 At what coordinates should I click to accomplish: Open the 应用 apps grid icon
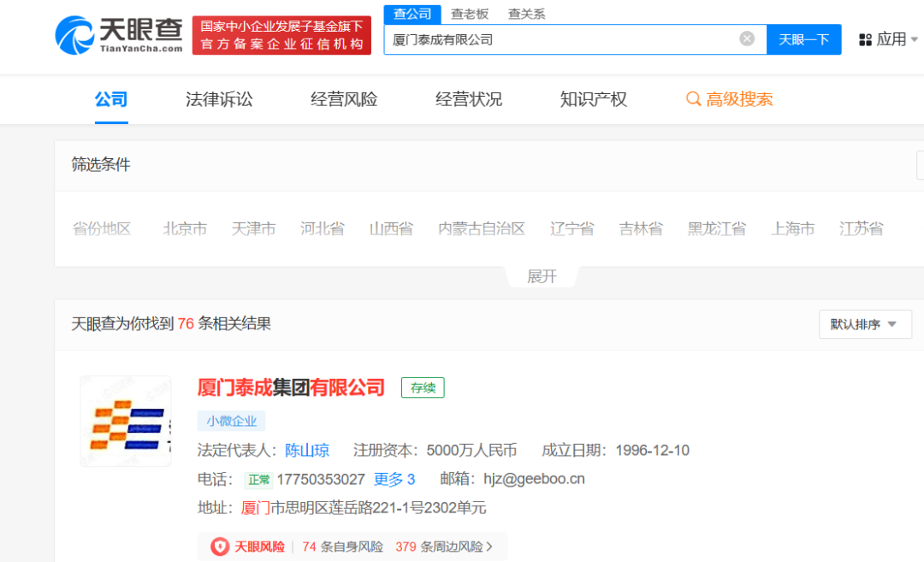click(x=865, y=39)
